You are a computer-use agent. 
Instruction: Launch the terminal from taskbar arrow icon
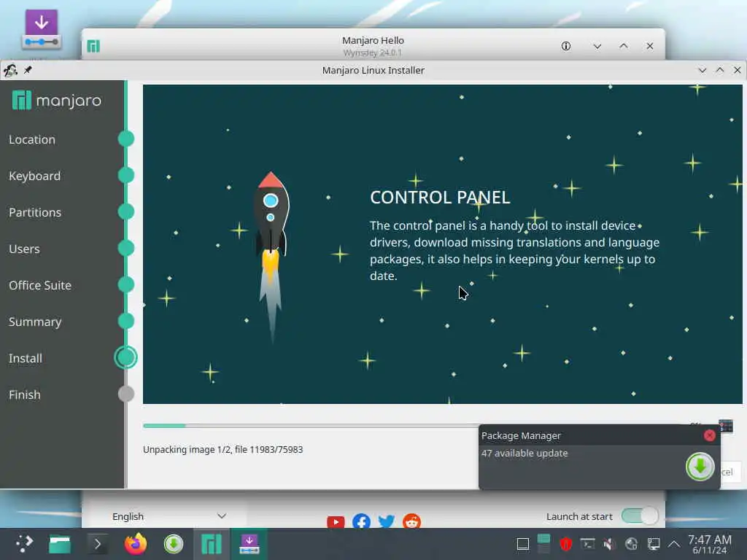pyautogui.click(x=98, y=544)
